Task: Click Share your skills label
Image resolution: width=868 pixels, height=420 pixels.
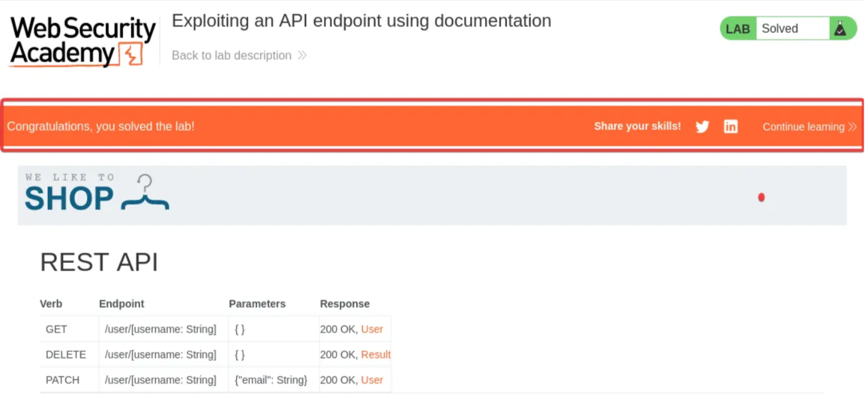Action: [x=637, y=126]
